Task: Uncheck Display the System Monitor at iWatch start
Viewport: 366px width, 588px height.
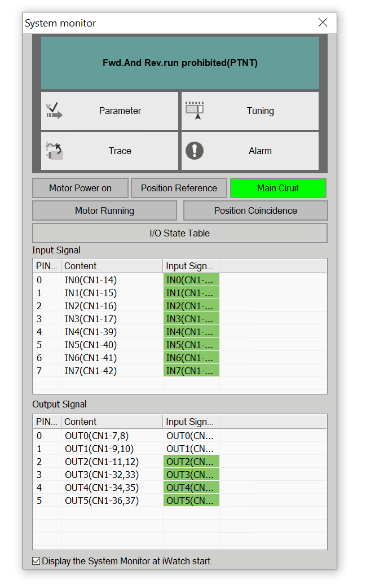Action: tap(37, 561)
